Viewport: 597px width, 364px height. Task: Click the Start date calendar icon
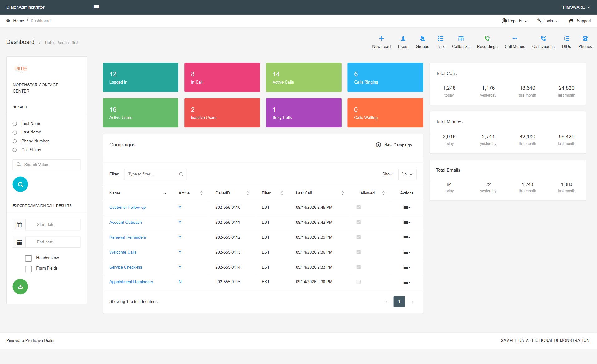(19, 225)
